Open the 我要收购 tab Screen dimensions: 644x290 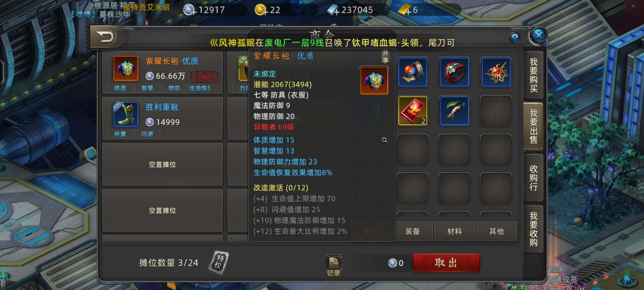click(533, 229)
